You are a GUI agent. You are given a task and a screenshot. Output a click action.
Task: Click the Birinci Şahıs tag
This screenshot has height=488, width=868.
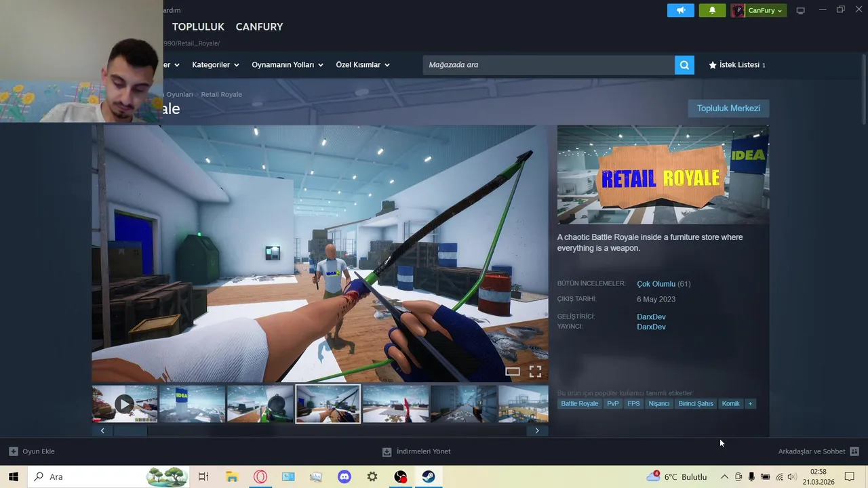696,404
